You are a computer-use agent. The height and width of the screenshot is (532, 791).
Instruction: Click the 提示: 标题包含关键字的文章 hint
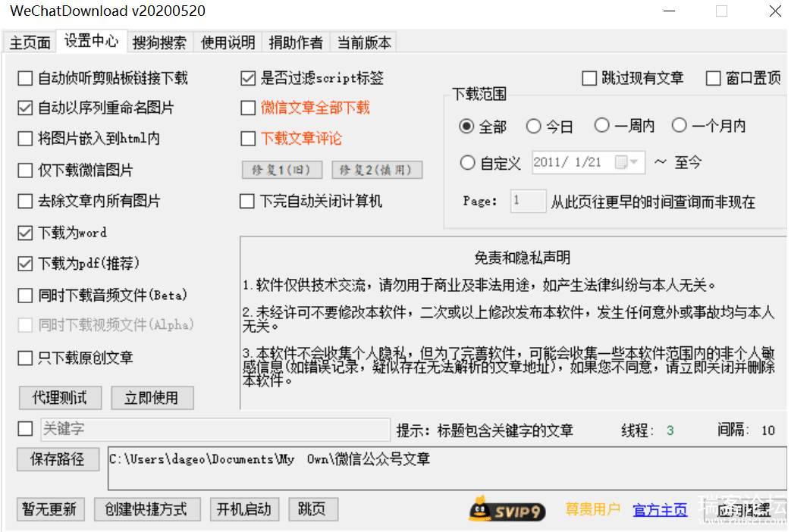[485, 430]
